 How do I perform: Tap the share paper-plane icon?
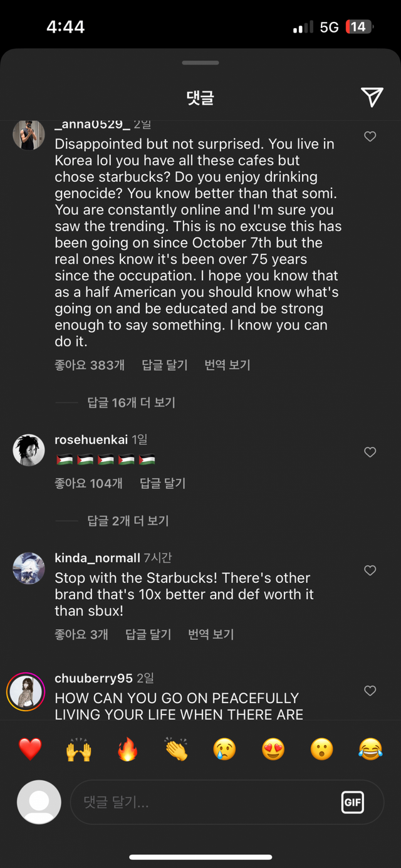tap(372, 97)
